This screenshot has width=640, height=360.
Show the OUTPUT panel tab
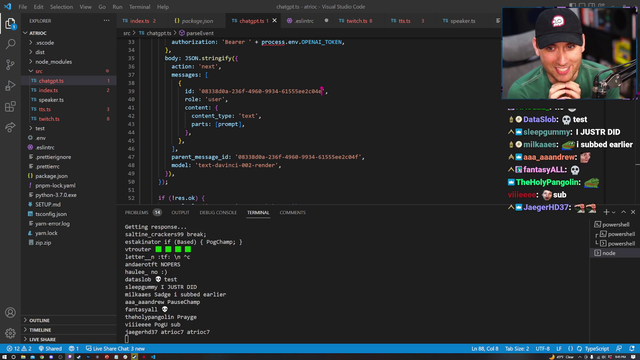(180, 212)
